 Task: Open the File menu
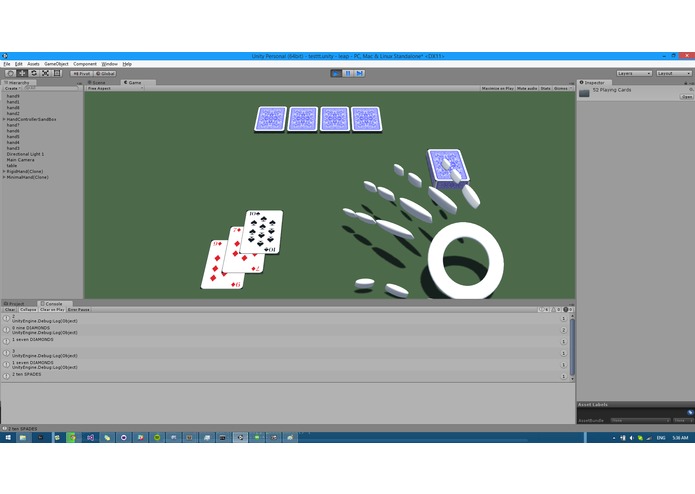click(7, 64)
